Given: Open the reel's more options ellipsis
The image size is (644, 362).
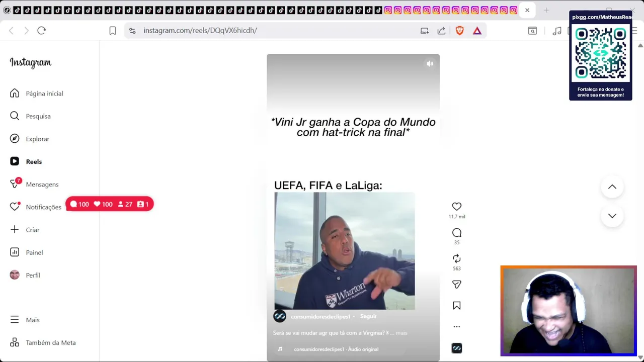Looking at the screenshot, I should point(456,327).
